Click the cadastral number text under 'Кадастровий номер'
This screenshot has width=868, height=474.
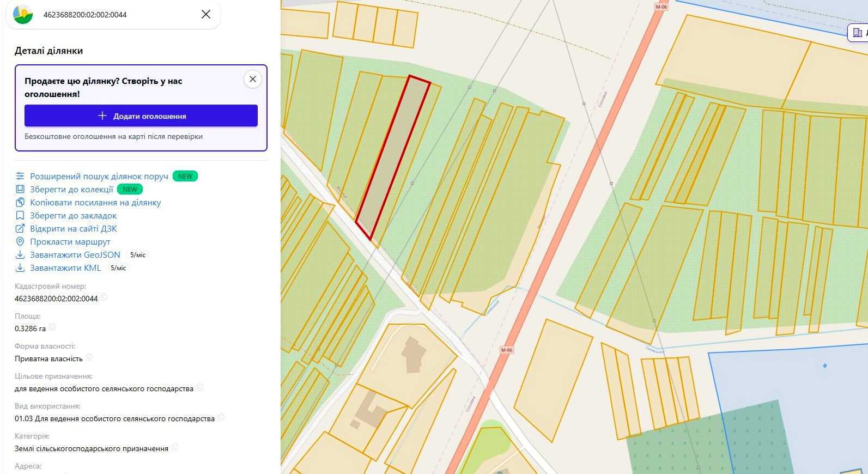point(56,299)
